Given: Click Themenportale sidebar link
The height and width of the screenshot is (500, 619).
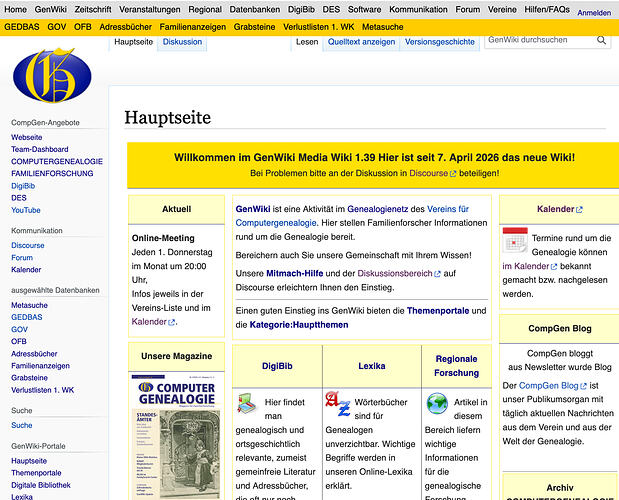Looking at the screenshot, I should (36, 473).
